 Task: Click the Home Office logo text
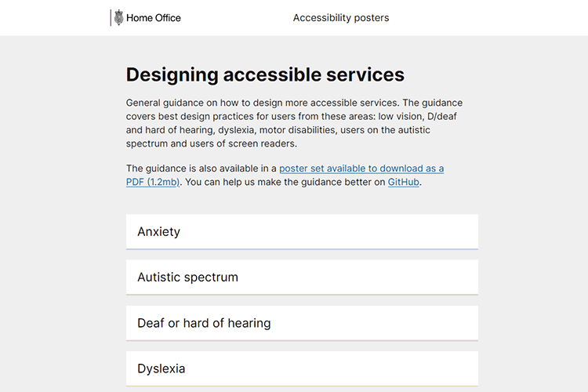click(154, 18)
